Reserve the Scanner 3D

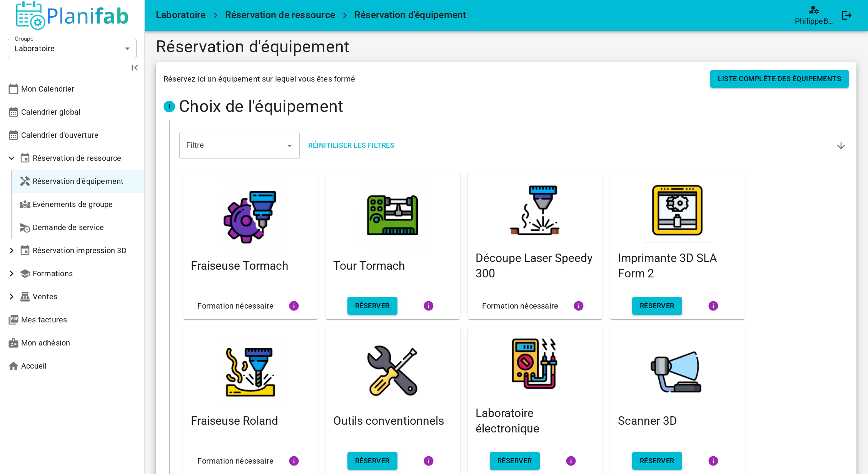pos(657,461)
